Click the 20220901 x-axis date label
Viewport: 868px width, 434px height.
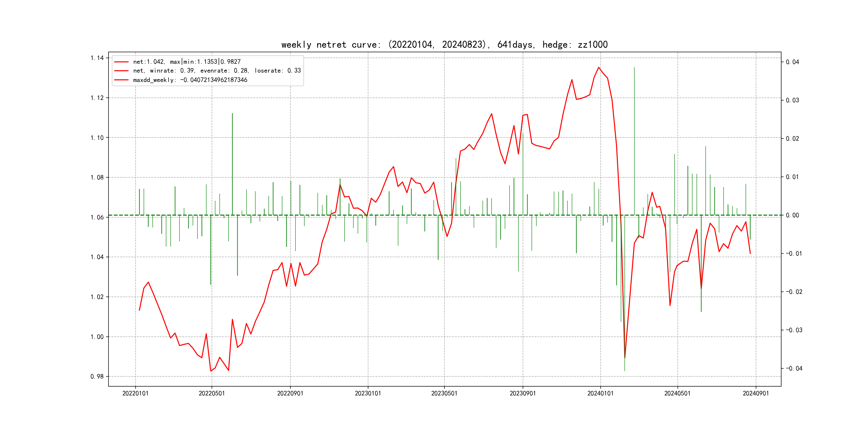[x=290, y=393]
